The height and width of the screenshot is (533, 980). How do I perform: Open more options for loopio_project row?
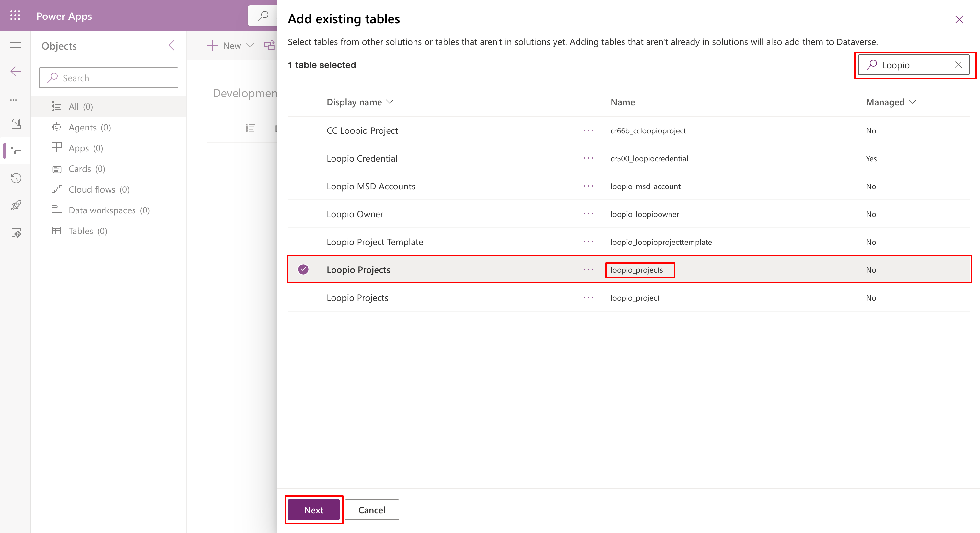pos(589,297)
